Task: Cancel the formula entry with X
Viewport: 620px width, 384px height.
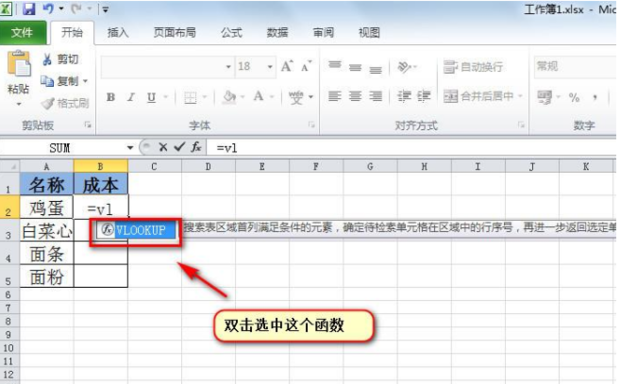Action: point(163,148)
